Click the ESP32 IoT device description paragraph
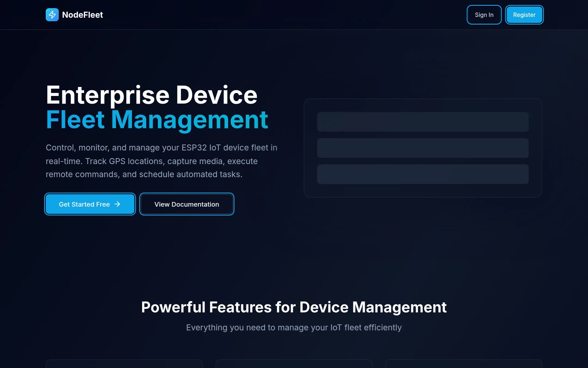This screenshot has width=588, height=368. tap(161, 161)
